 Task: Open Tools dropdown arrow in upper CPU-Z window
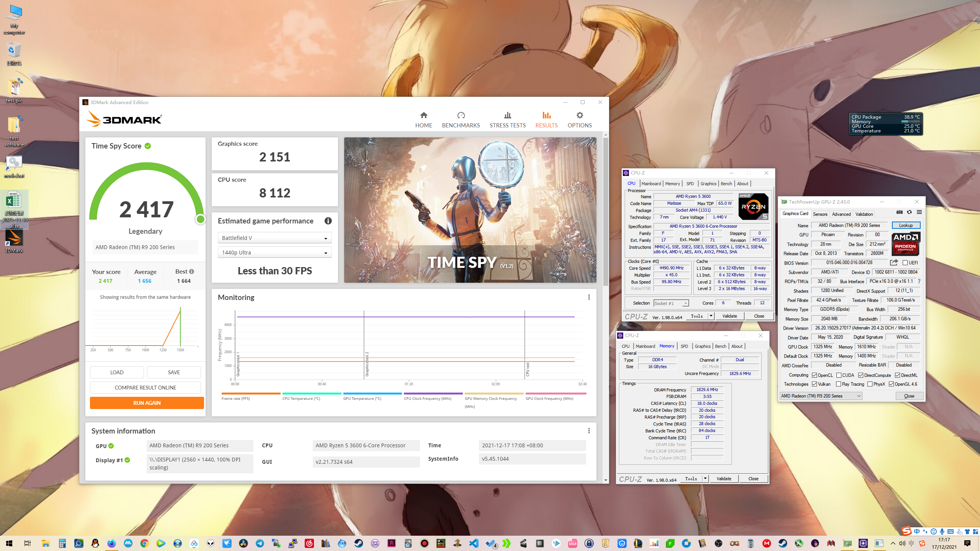(711, 316)
